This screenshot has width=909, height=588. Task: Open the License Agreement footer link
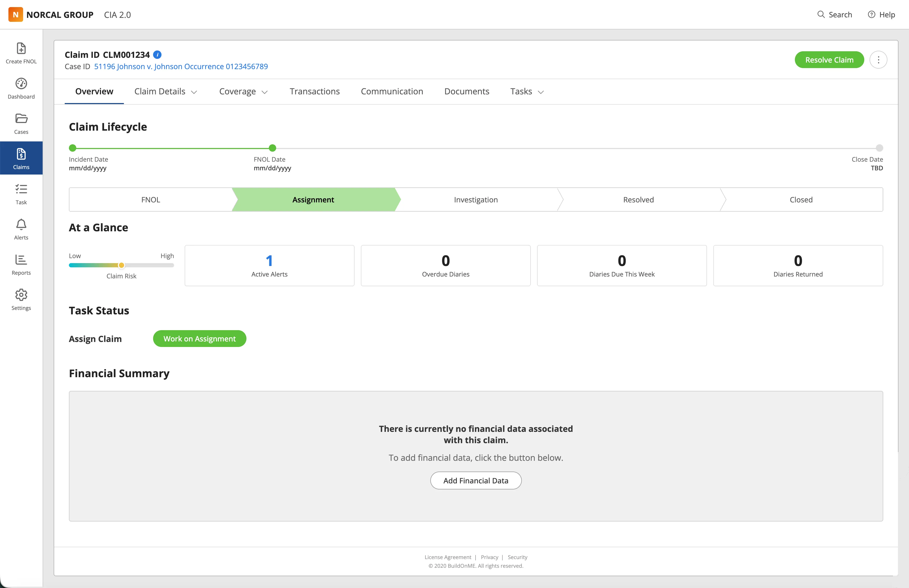coord(448,557)
